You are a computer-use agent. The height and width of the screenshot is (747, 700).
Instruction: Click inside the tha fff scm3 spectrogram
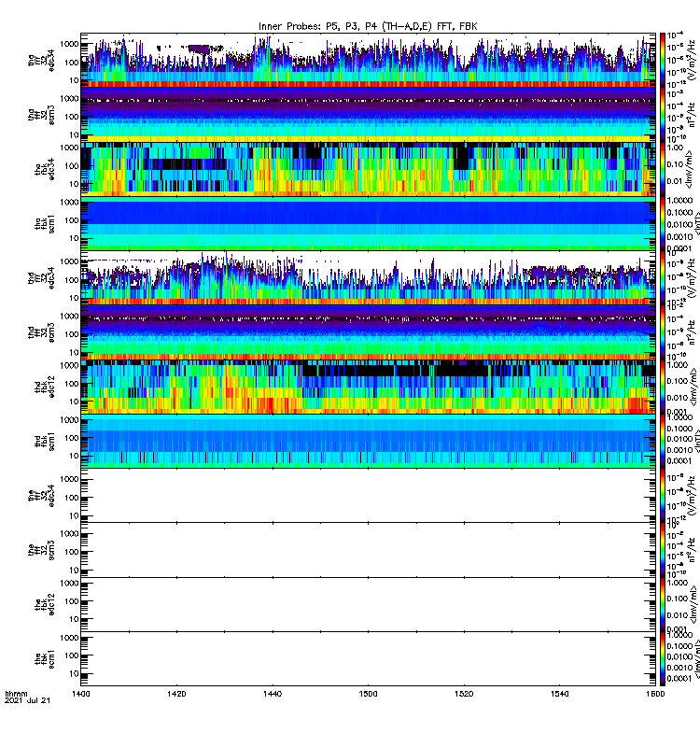(x=368, y=114)
